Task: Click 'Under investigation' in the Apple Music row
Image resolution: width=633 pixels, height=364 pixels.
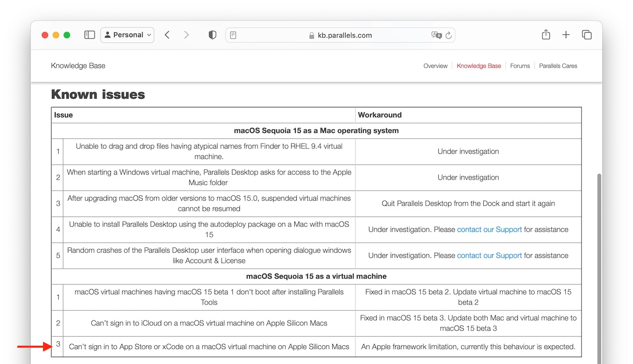Action: click(x=468, y=178)
